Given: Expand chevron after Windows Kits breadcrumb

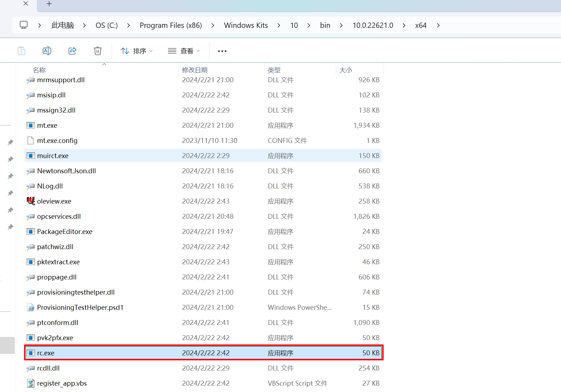Looking at the screenshot, I should coord(279,25).
